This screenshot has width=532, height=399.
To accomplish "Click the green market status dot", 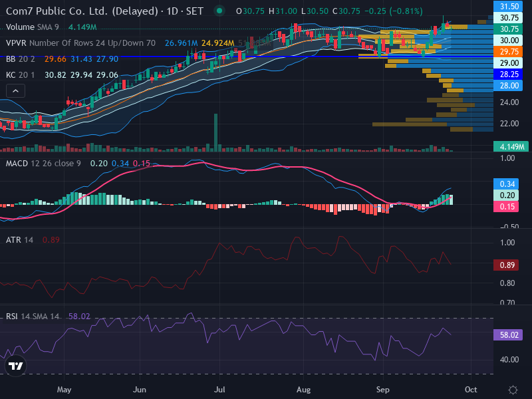I will [219, 11].
